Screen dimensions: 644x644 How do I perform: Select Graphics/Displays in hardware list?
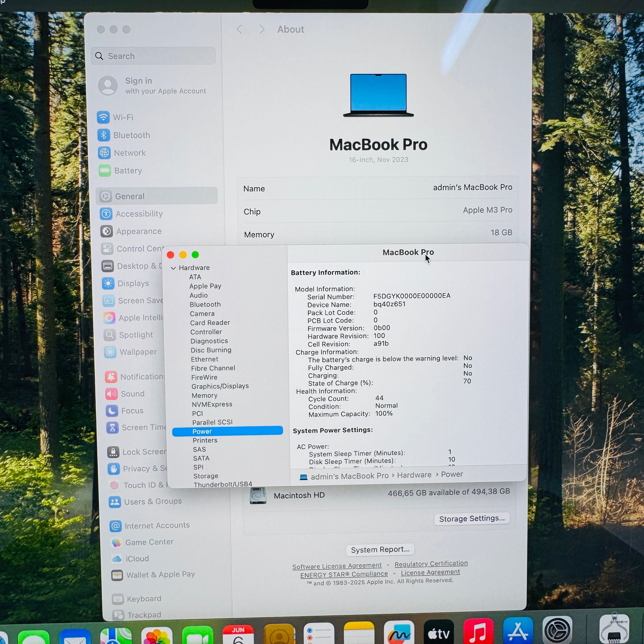point(220,386)
